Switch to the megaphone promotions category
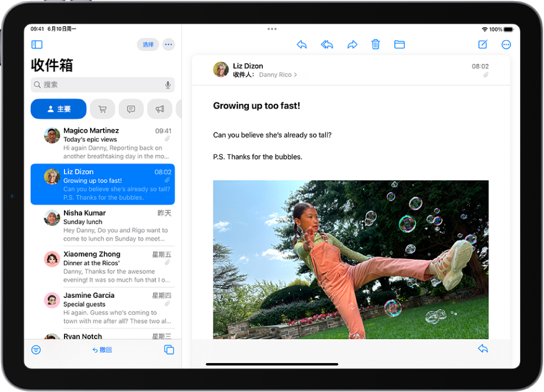The width and height of the screenshot is (544, 392). 160,109
